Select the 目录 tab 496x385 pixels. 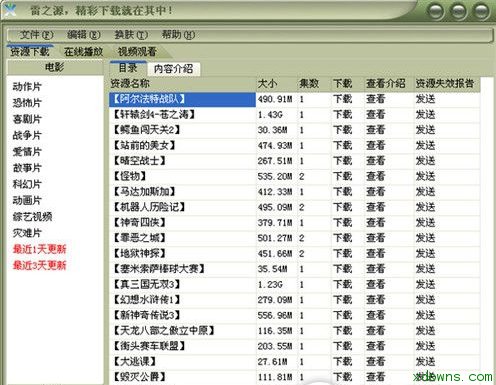[128, 68]
